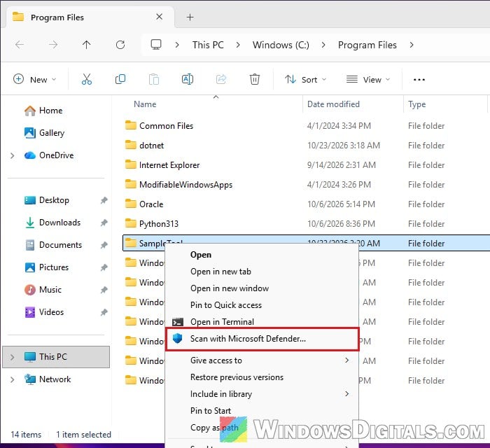Refresh the current folder view

pos(120,45)
